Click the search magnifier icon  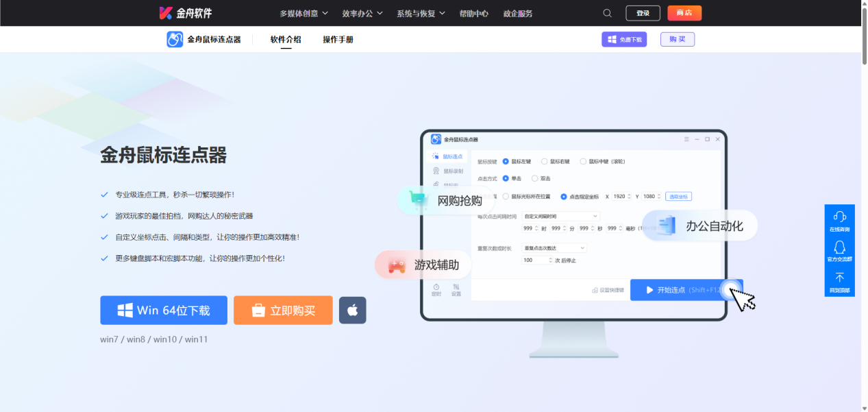(607, 12)
